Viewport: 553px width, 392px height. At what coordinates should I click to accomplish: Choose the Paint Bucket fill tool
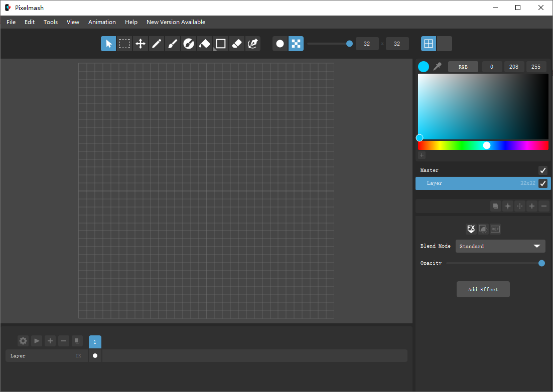click(205, 44)
